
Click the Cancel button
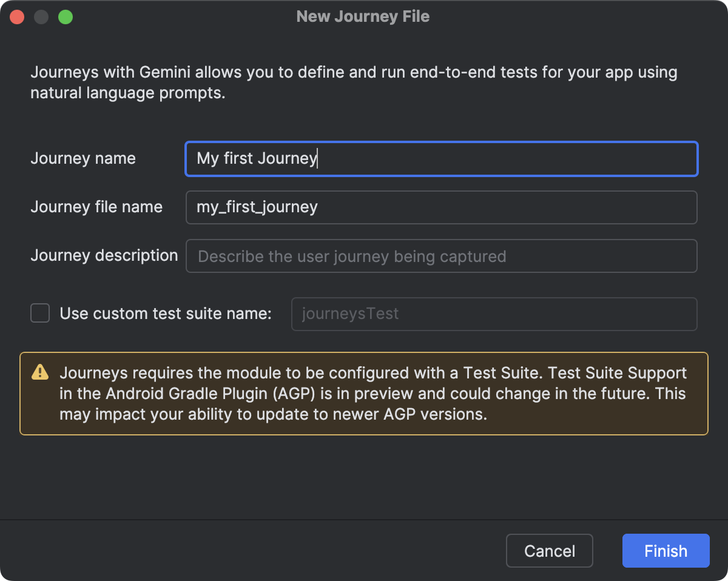[x=549, y=551]
